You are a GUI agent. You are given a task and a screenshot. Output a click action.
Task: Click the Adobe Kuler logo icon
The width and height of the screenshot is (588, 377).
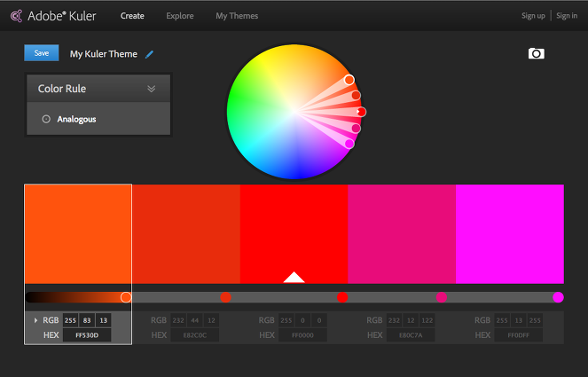17,16
